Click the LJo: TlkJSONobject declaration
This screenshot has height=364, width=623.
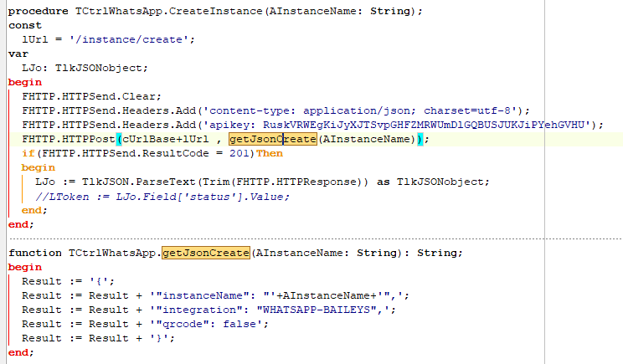tap(85, 68)
